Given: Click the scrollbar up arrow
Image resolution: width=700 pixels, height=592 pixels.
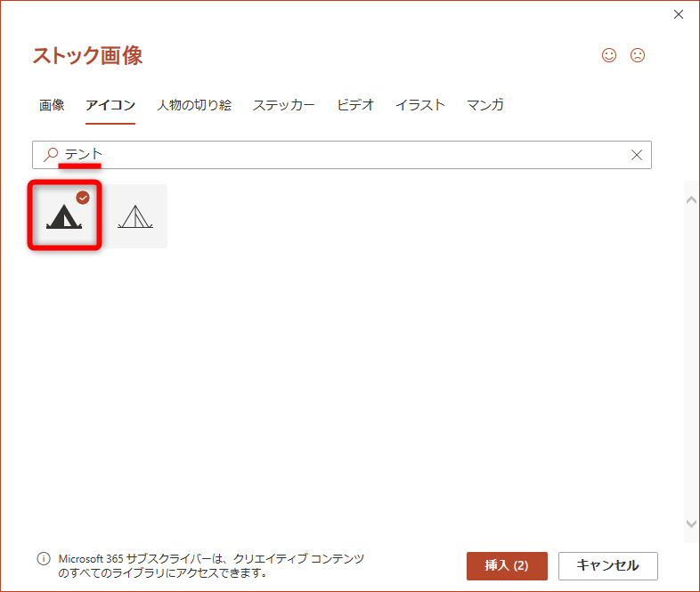Looking at the screenshot, I should (x=691, y=200).
